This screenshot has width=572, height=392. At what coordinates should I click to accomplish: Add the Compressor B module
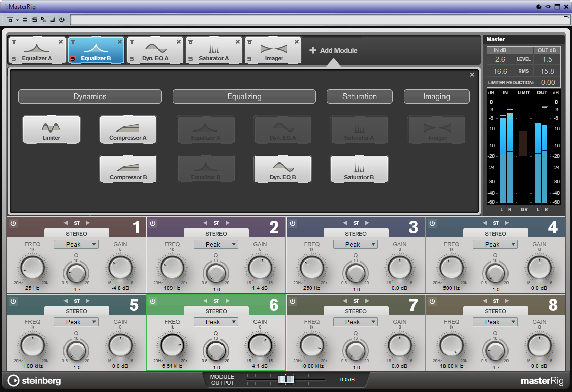click(128, 169)
